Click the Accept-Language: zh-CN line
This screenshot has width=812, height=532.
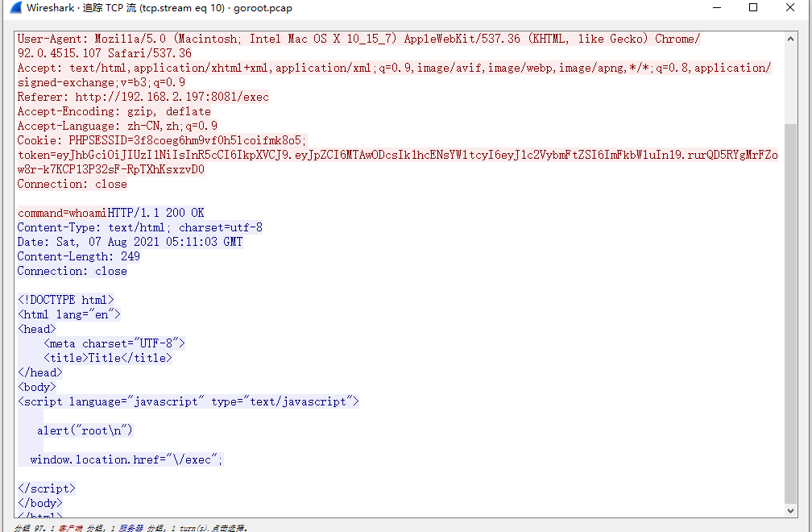118,126
